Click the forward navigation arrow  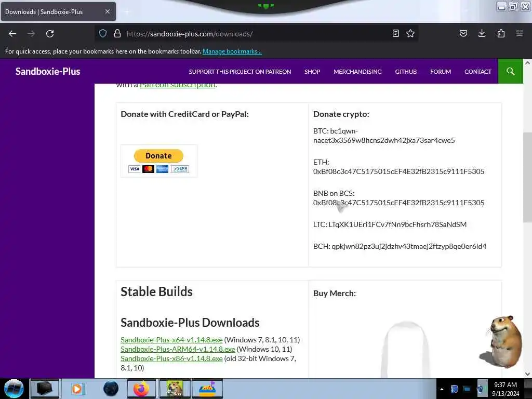point(31,34)
